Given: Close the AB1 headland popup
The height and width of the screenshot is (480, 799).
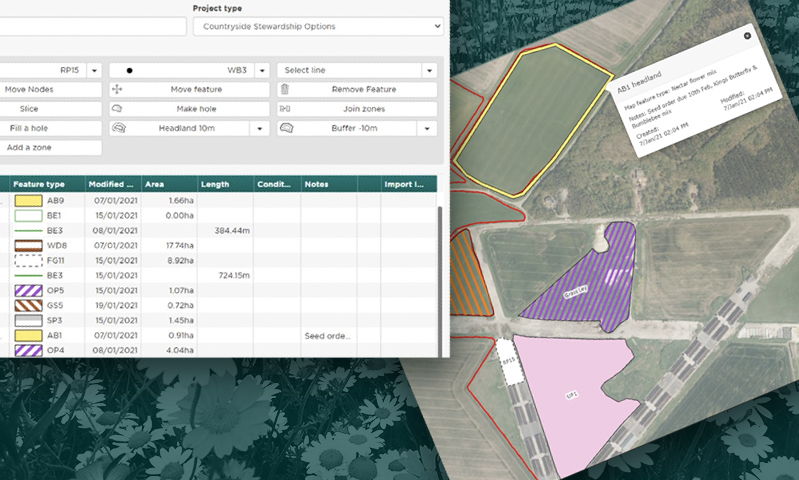Looking at the screenshot, I should [747, 36].
